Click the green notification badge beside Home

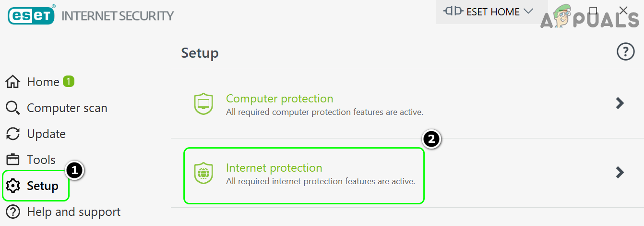click(69, 82)
